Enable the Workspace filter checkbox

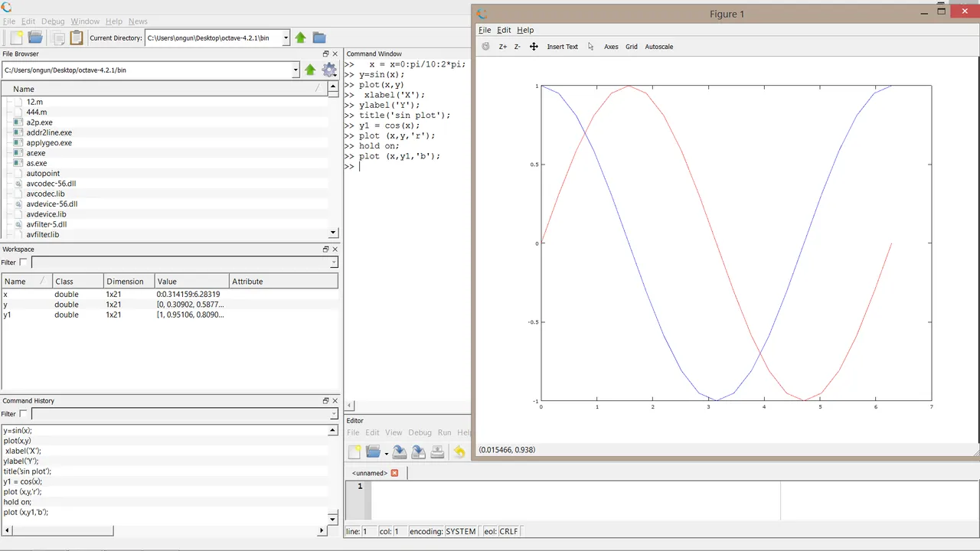tap(23, 262)
